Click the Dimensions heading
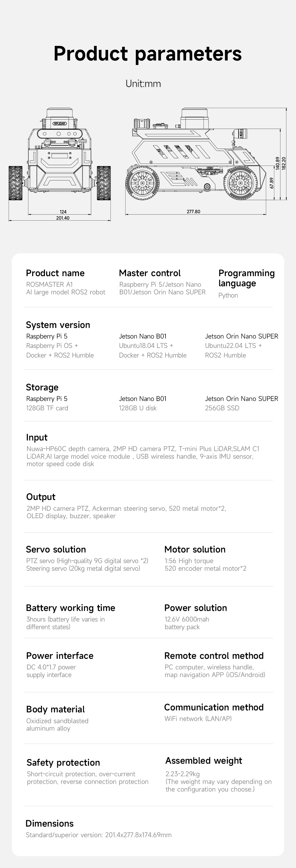This screenshot has height=868, width=296. (x=50, y=824)
